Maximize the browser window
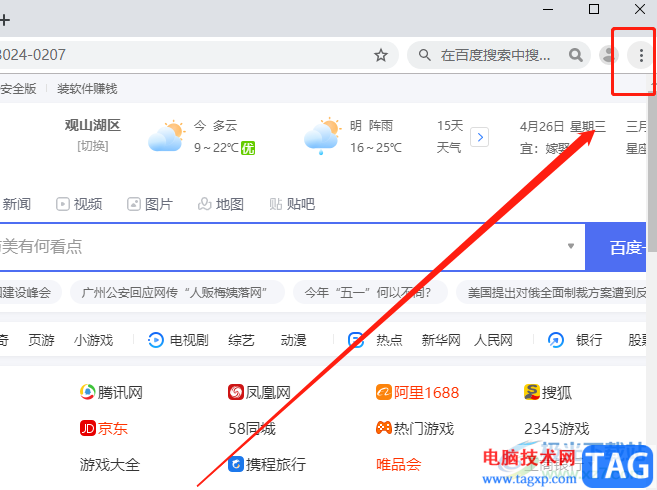The image size is (657, 490). pyautogui.click(x=594, y=9)
